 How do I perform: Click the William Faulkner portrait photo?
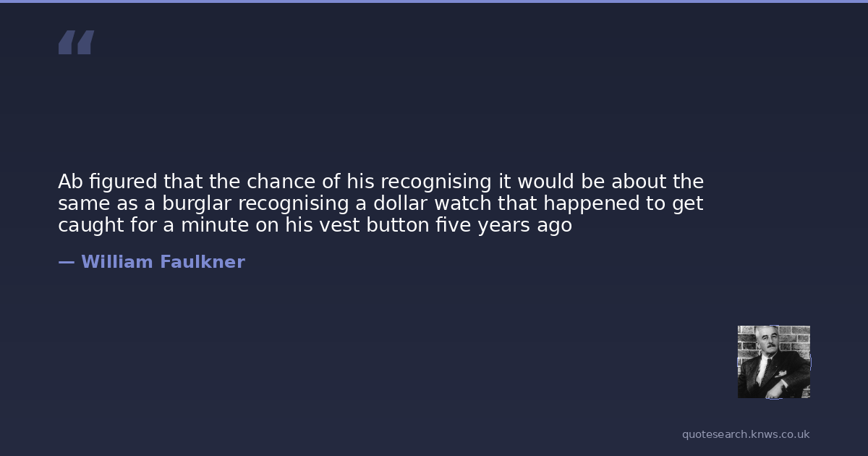pos(773,362)
